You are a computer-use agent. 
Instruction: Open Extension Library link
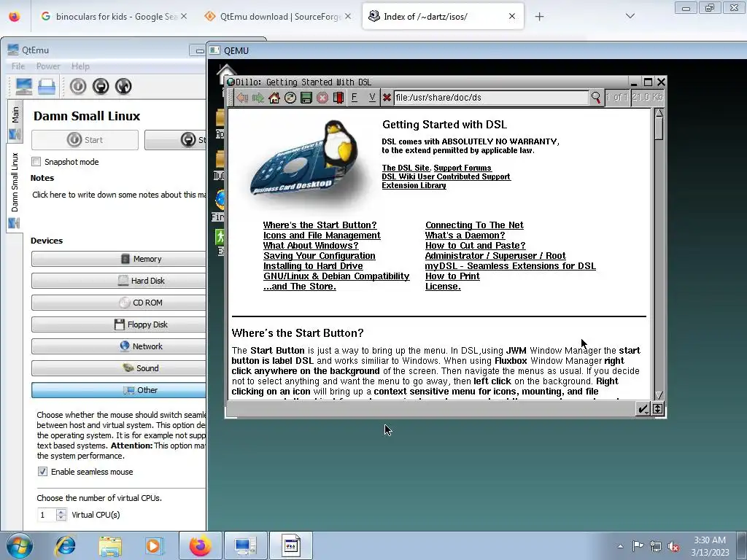[x=414, y=185]
